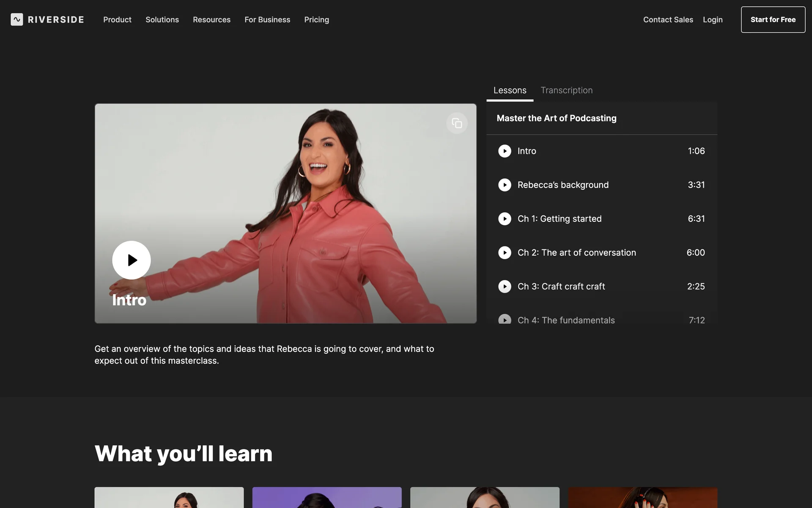
Task: Select the Lessons tab
Action: point(510,90)
